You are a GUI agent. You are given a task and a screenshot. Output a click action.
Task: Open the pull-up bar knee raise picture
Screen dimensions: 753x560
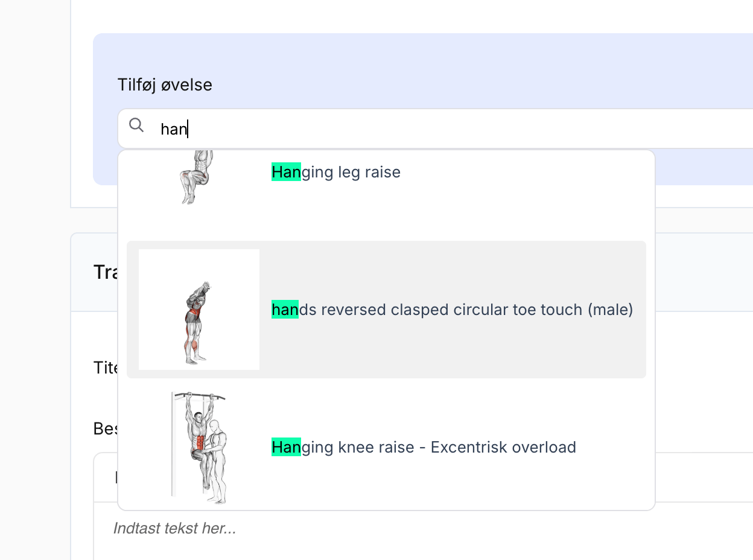click(x=199, y=447)
